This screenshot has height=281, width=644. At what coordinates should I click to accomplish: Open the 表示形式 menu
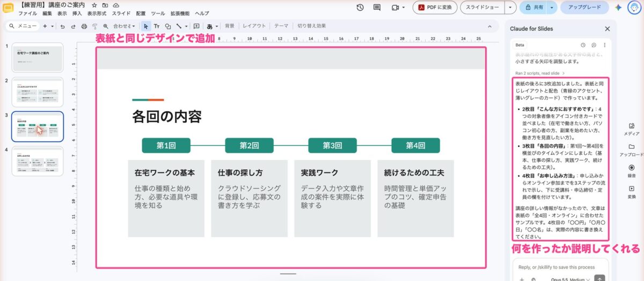click(x=97, y=13)
